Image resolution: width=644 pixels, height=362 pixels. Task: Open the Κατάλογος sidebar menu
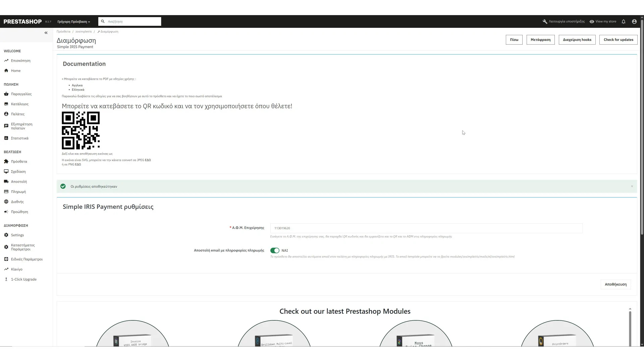19,104
